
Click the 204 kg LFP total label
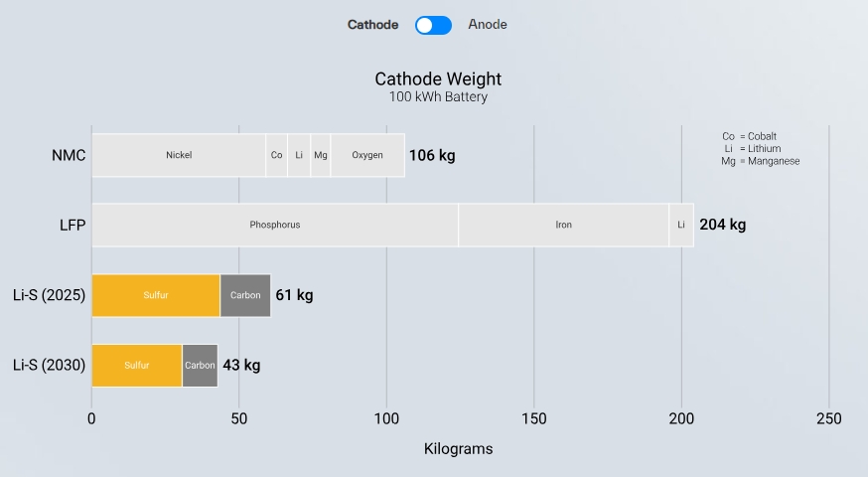point(722,225)
